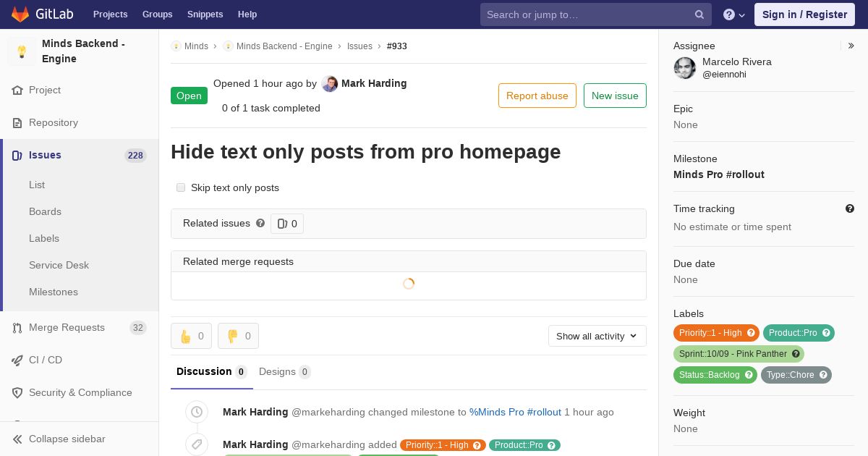Open the %Minds Pro #rollout link in the activity
Screen dimensions: 868x456
(515, 412)
